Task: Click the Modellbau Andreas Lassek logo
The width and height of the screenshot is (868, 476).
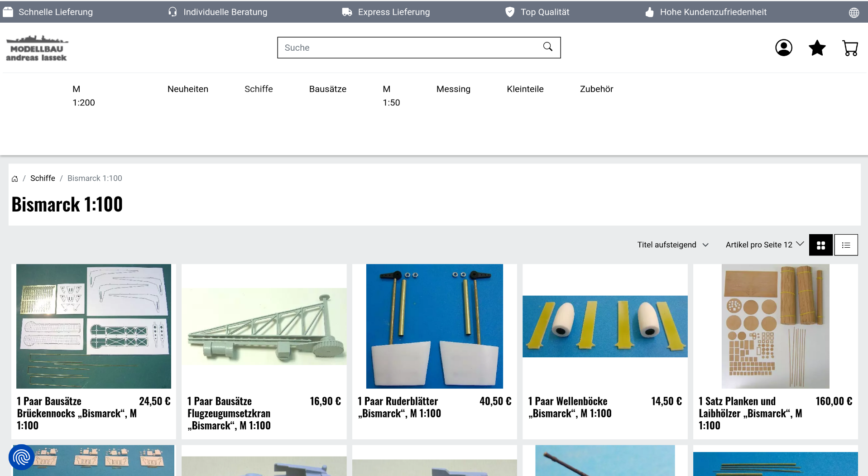Action: coord(37,48)
